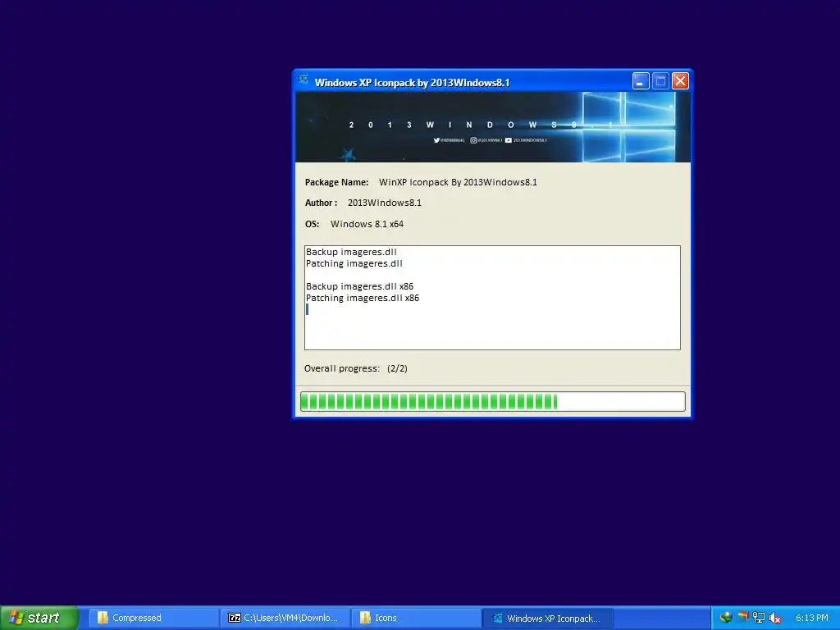The image size is (840, 630).
Task: Click the window title 'Windows XP Iconpack by 2013WIndows8.1'
Action: (412, 83)
